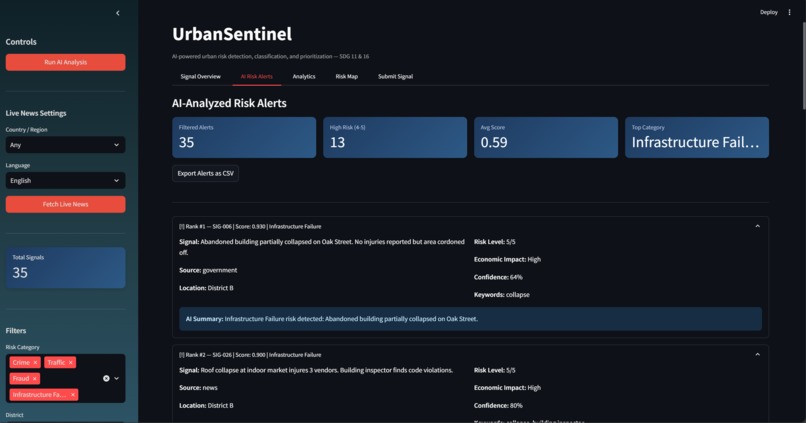Image resolution: width=806 pixels, height=423 pixels.
Task: Open the Country / Region dropdown
Action: [x=65, y=145]
